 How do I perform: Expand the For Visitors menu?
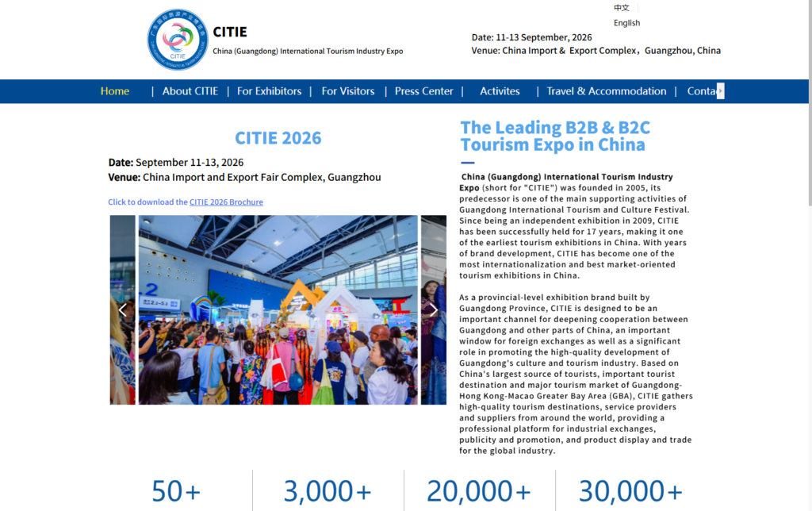pos(348,91)
